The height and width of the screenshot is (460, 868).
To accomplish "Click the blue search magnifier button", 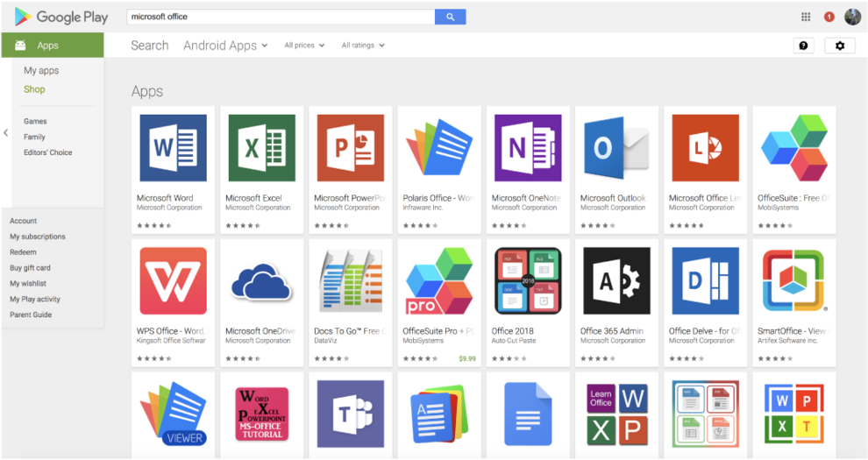I will 450,17.
